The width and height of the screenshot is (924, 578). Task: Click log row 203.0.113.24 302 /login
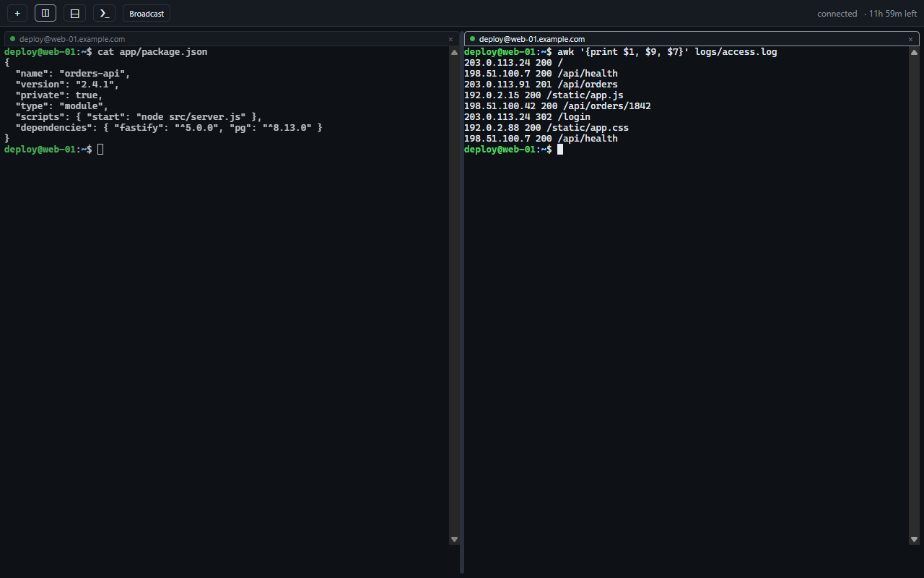pyautogui.click(x=527, y=117)
